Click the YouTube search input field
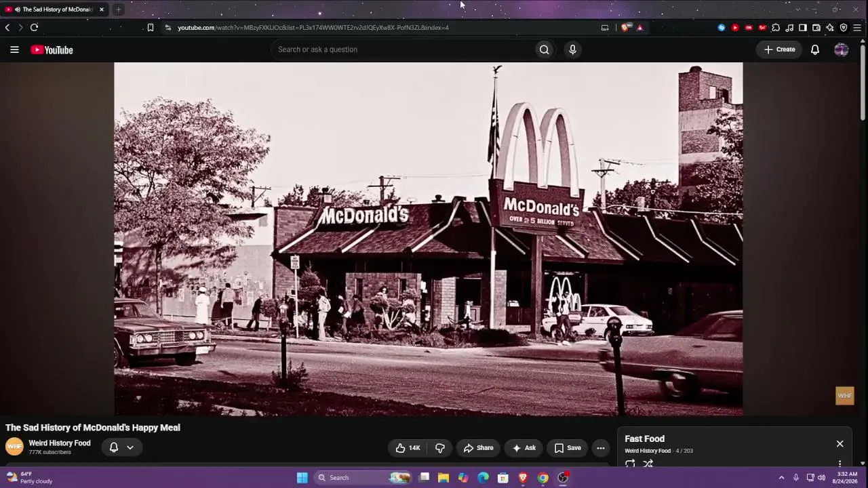 click(403, 49)
